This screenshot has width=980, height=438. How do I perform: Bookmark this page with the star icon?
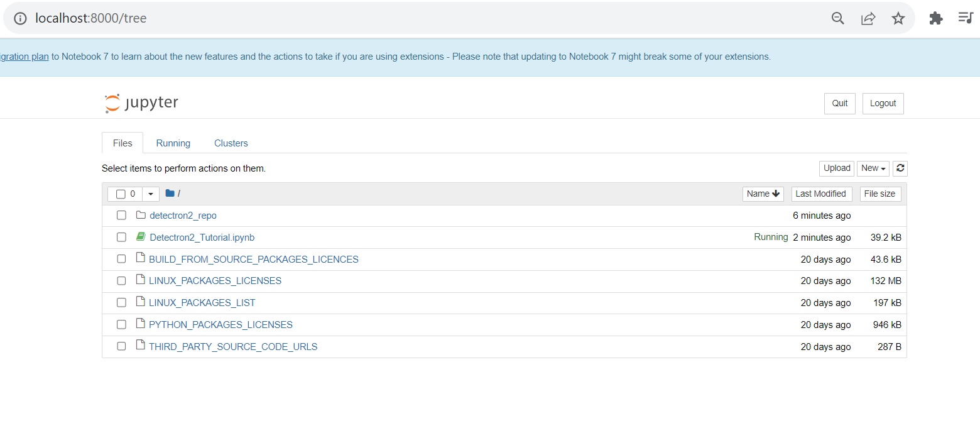[898, 18]
